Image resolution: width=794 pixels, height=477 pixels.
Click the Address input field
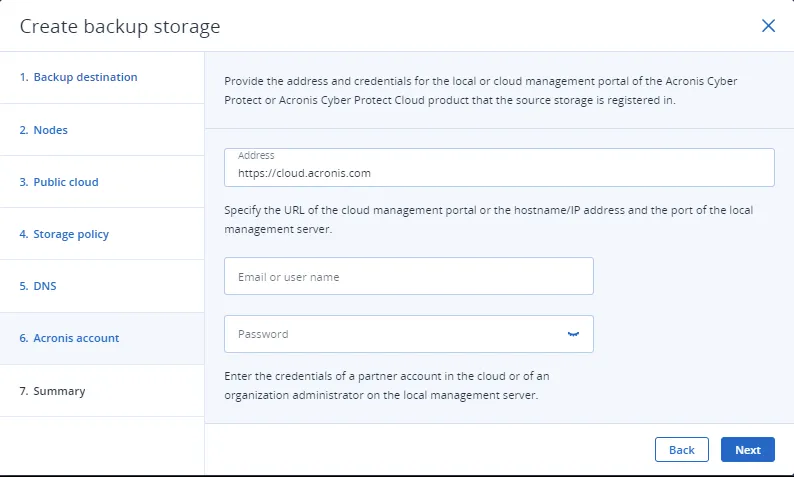tap(499, 168)
